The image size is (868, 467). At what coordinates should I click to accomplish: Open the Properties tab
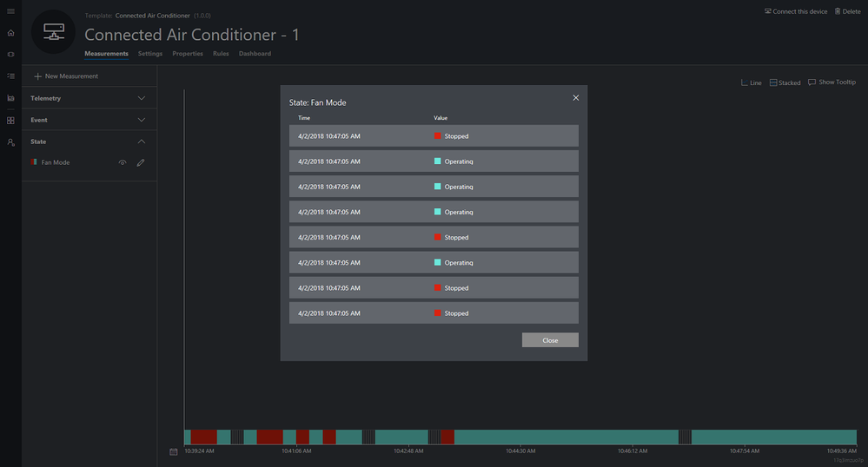click(x=188, y=54)
